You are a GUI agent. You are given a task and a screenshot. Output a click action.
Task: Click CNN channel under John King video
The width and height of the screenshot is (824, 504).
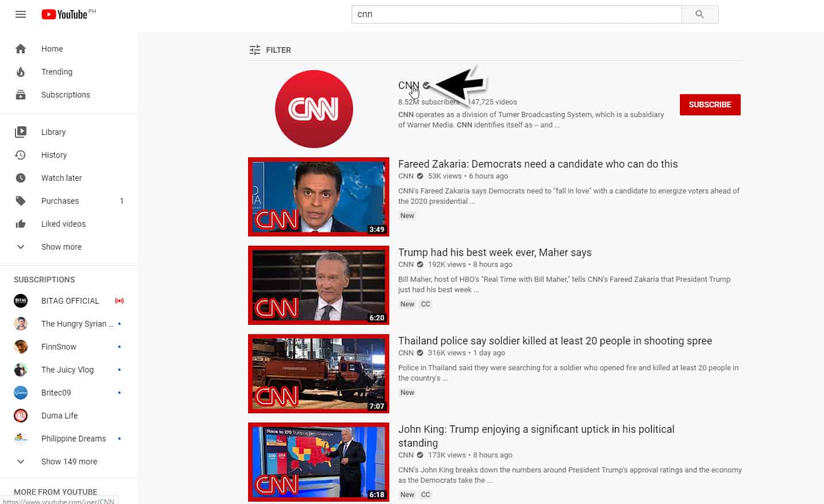click(405, 455)
